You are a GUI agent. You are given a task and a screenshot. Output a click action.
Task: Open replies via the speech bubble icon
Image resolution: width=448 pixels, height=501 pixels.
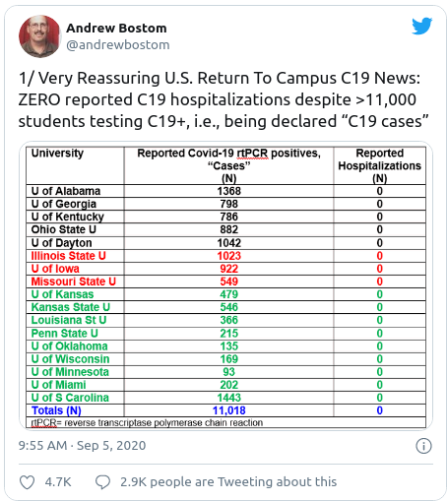coord(102,482)
